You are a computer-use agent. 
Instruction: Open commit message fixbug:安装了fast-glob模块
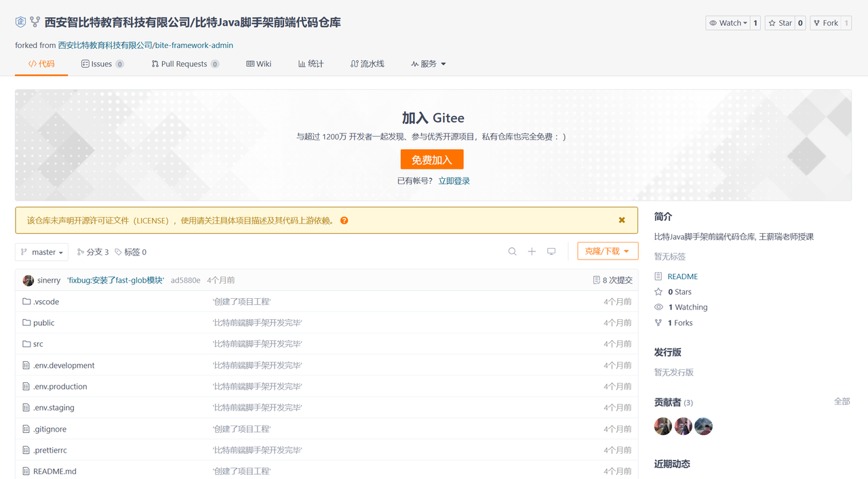[115, 280]
